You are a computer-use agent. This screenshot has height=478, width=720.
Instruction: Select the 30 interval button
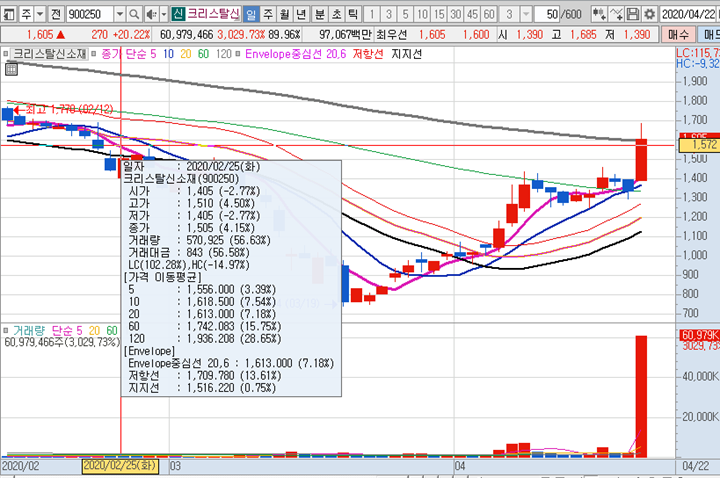click(456, 15)
